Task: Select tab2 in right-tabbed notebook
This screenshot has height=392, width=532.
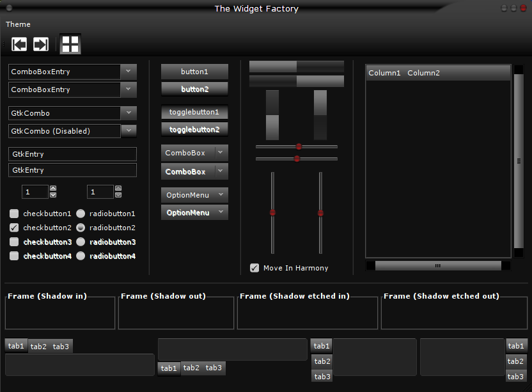Action: [516, 361]
